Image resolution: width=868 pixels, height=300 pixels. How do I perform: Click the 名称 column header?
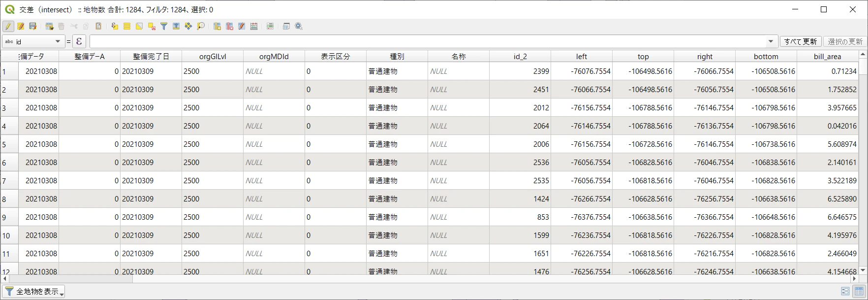point(459,56)
